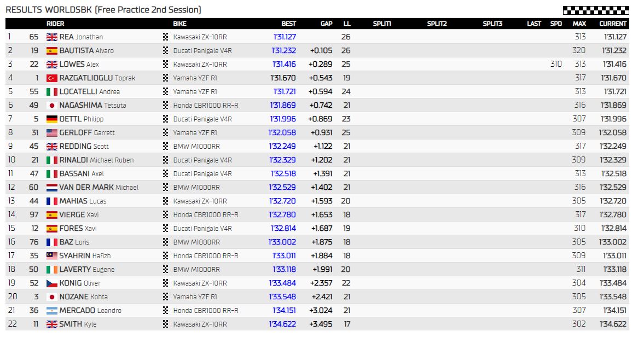
Task: Click the German flag beside OETTL Philipp
Action: (52, 119)
